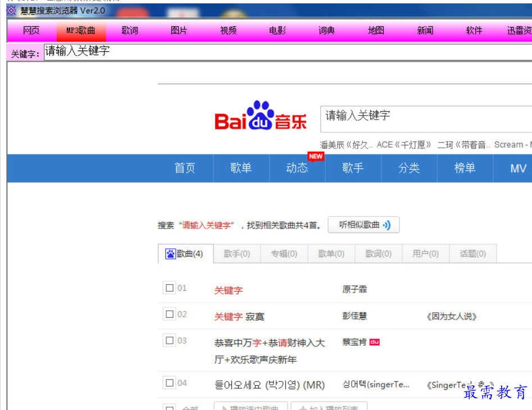Open 动态 in the navigation bar

pyautogui.click(x=297, y=168)
